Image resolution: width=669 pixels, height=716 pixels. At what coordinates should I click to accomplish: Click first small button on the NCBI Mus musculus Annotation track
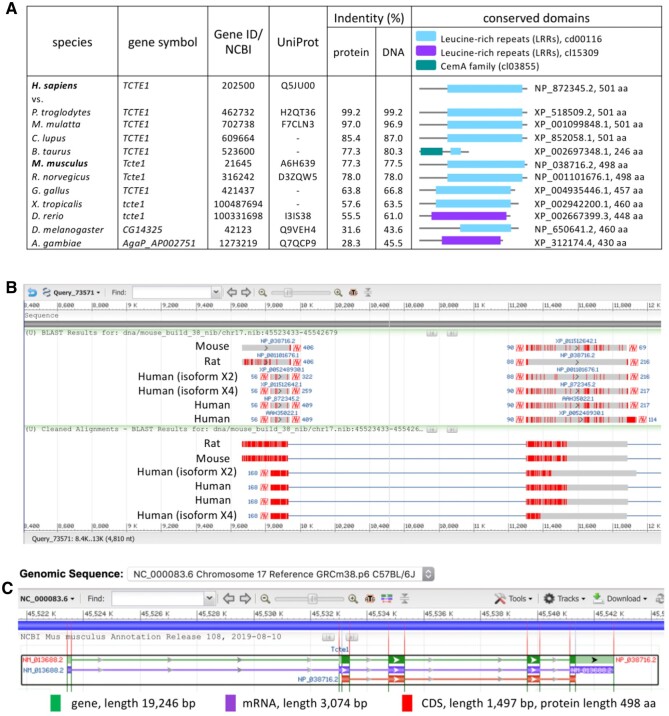tap(328, 637)
